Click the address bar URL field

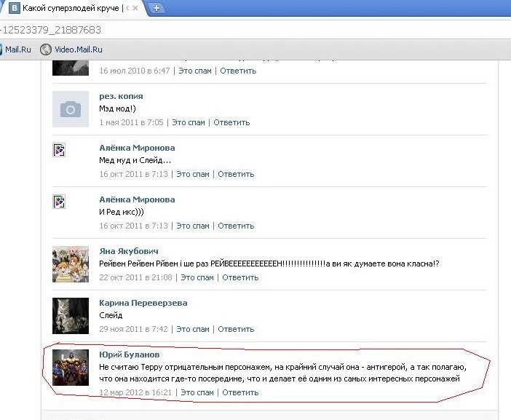tap(218, 30)
